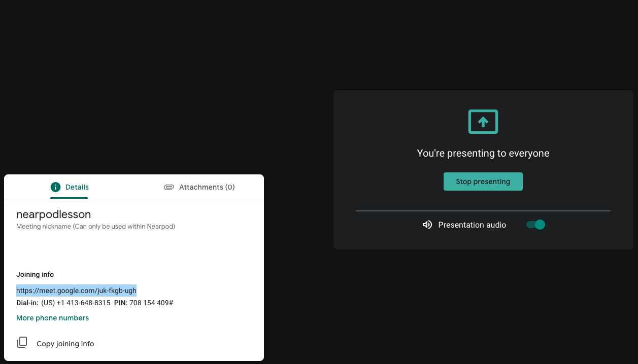Turn off the Presentation audio switch
The image size is (638, 364).
tap(535, 225)
